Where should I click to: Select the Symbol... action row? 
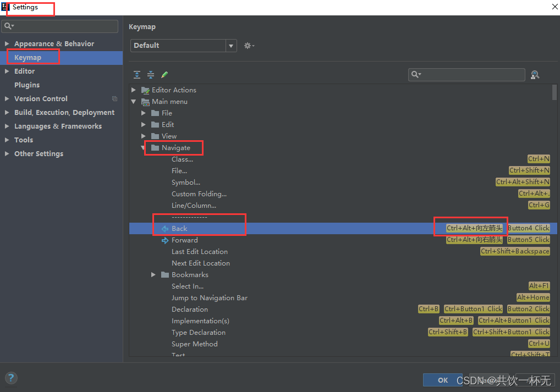pyautogui.click(x=343, y=183)
